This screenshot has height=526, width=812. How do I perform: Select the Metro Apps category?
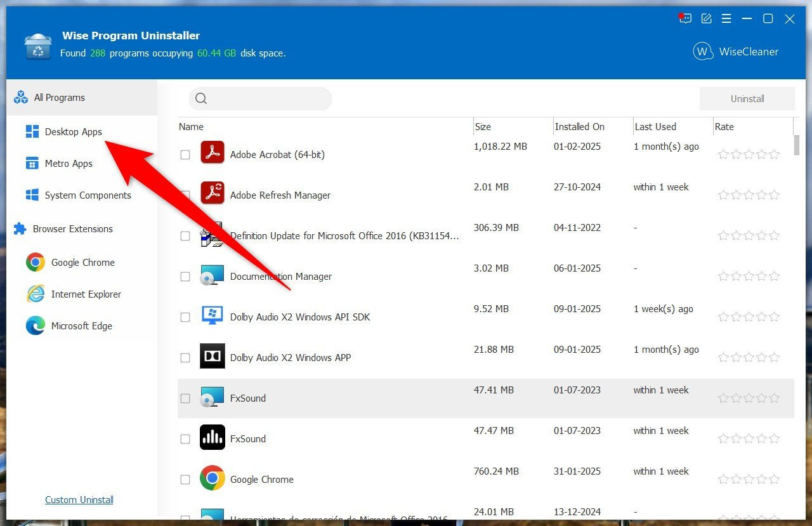point(69,163)
